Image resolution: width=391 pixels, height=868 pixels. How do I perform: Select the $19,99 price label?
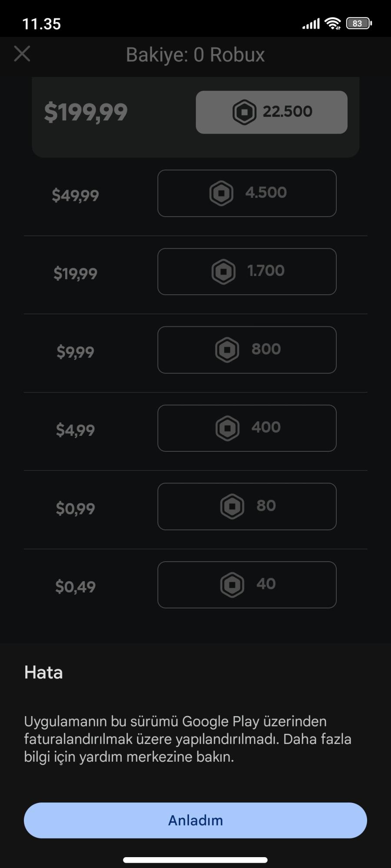click(76, 273)
